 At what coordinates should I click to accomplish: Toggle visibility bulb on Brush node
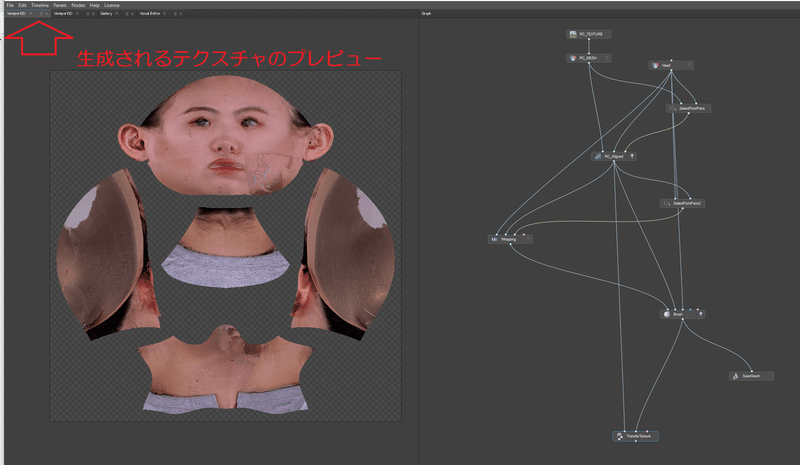pyautogui.click(x=701, y=314)
